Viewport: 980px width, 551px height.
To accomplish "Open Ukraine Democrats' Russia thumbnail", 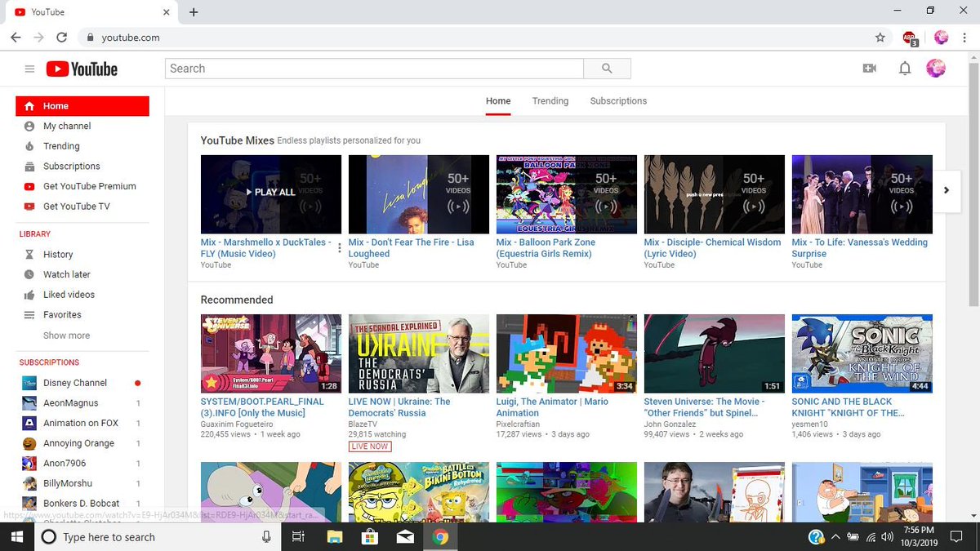I will 419,353.
